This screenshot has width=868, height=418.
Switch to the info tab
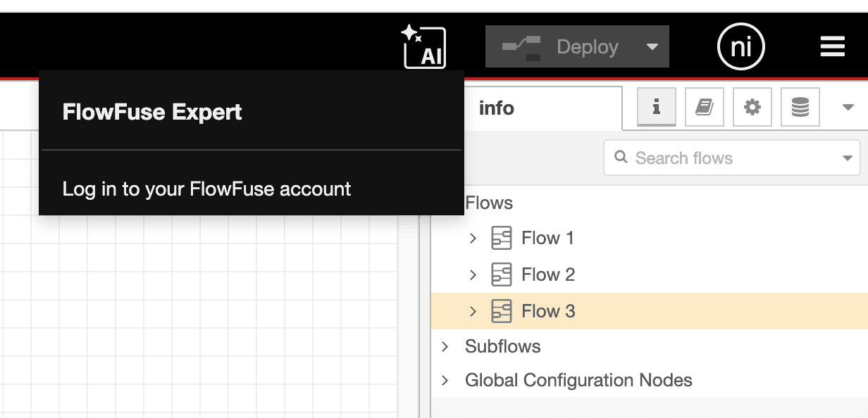[x=497, y=107]
